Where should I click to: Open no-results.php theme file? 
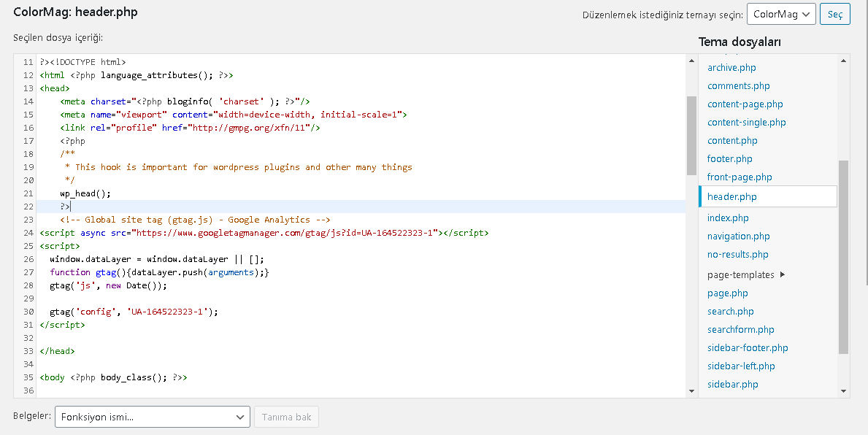(x=737, y=255)
